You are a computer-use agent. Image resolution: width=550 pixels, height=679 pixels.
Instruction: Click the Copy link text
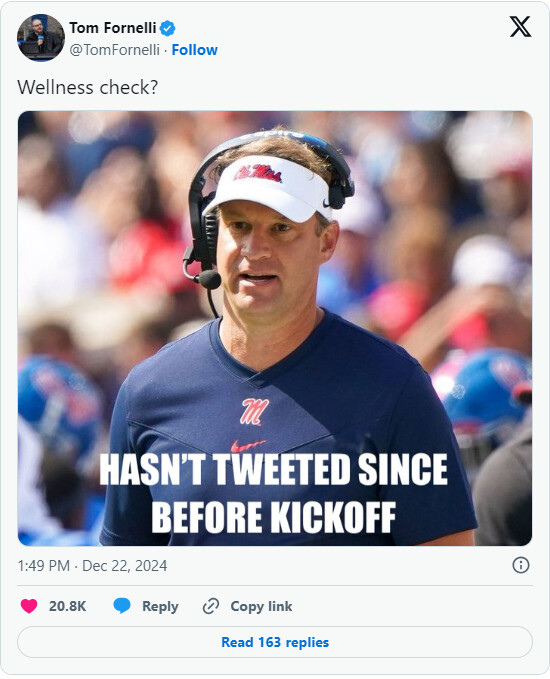point(261,606)
